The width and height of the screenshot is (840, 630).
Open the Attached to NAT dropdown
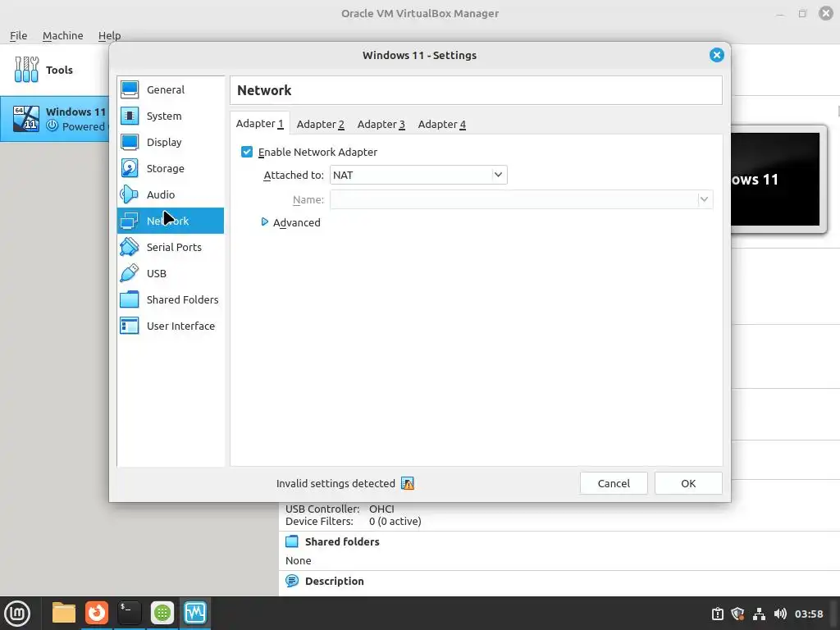pos(418,176)
